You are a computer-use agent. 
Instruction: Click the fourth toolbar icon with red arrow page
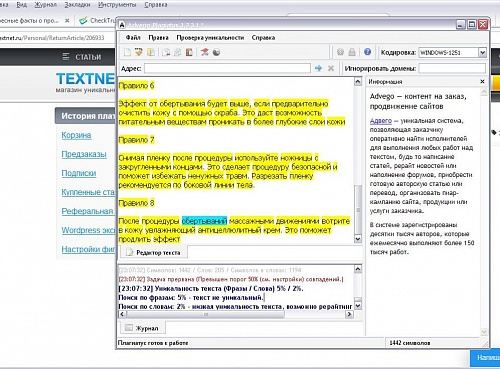[166, 52]
